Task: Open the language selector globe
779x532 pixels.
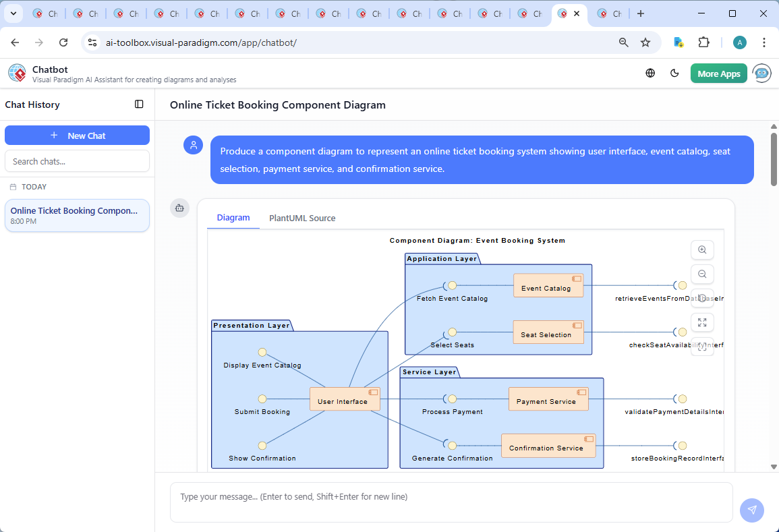Action: pos(650,73)
